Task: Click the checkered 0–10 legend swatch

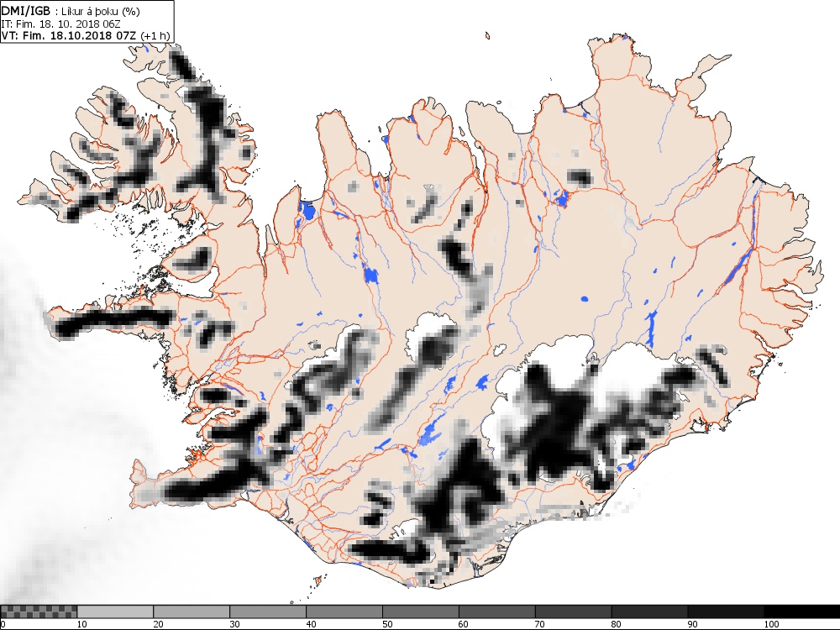Action: tap(39, 612)
